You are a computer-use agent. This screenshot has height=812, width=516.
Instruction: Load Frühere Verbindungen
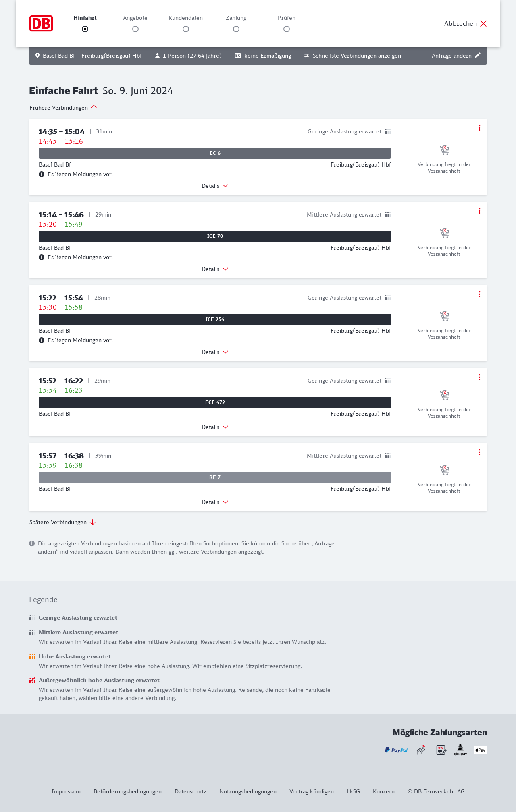[63, 108]
